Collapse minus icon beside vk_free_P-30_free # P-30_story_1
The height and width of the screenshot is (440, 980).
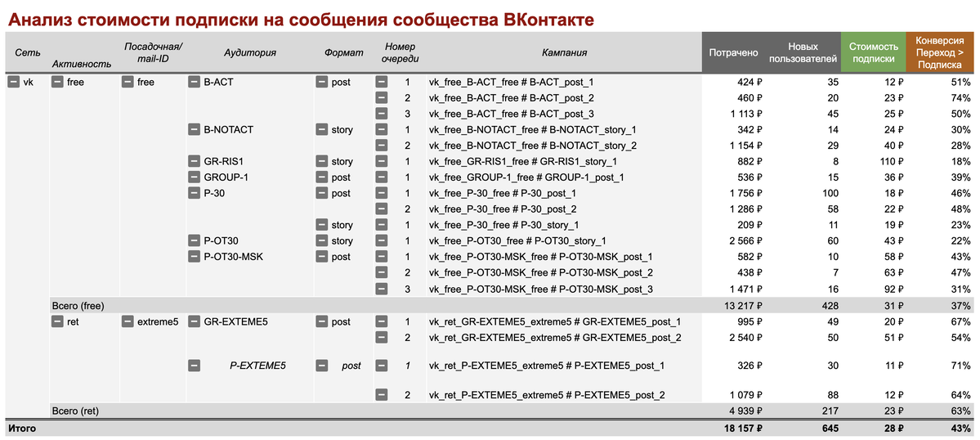(381, 224)
